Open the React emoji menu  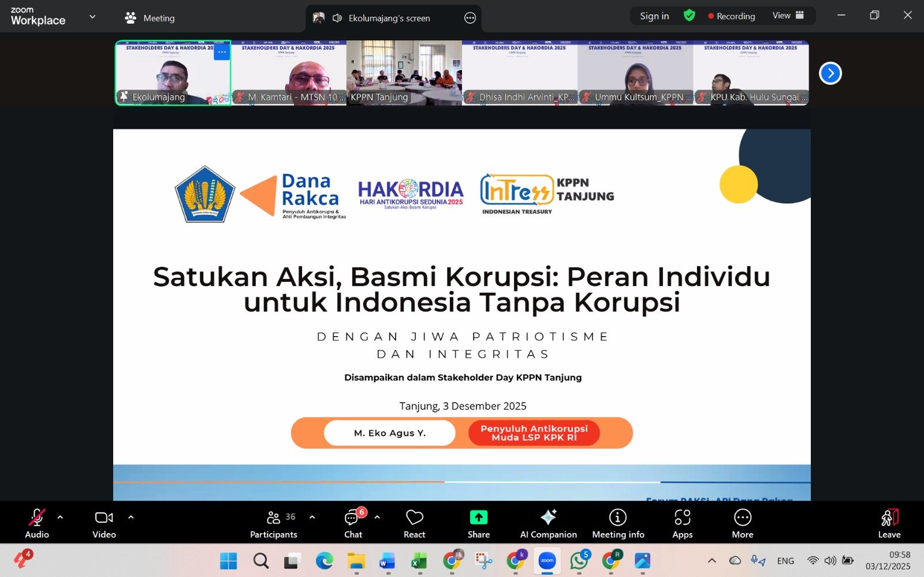(x=414, y=523)
